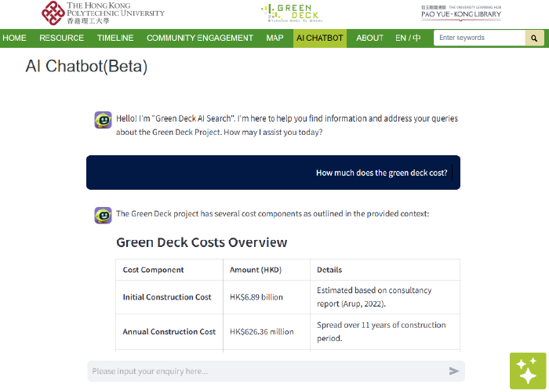The image size is (549, 392).
Task: Select COMMUNITY ENGAGEMENT in navigation
Action: pyautogui.click(x=200, y=38)
